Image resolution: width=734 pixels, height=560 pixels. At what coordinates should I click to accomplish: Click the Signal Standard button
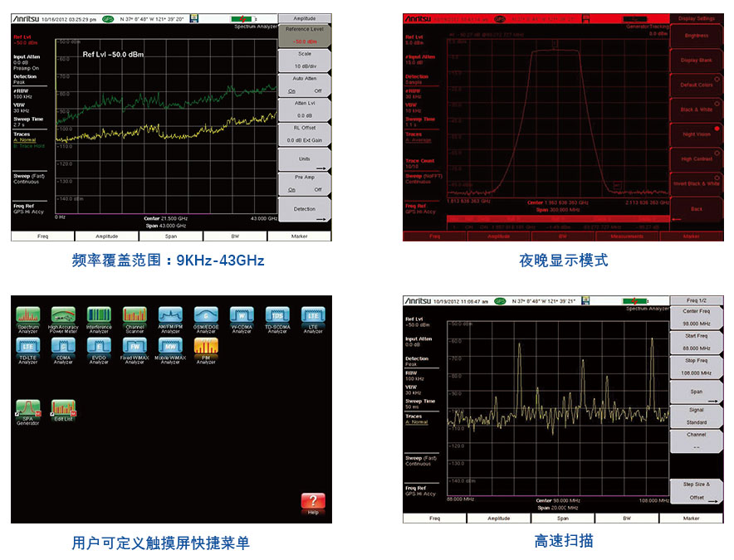point(697,416)
